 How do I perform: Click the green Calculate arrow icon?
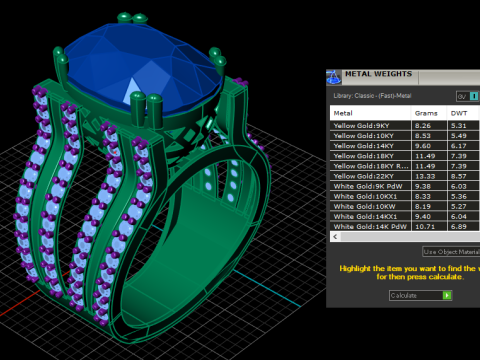(x=447, y=295)
